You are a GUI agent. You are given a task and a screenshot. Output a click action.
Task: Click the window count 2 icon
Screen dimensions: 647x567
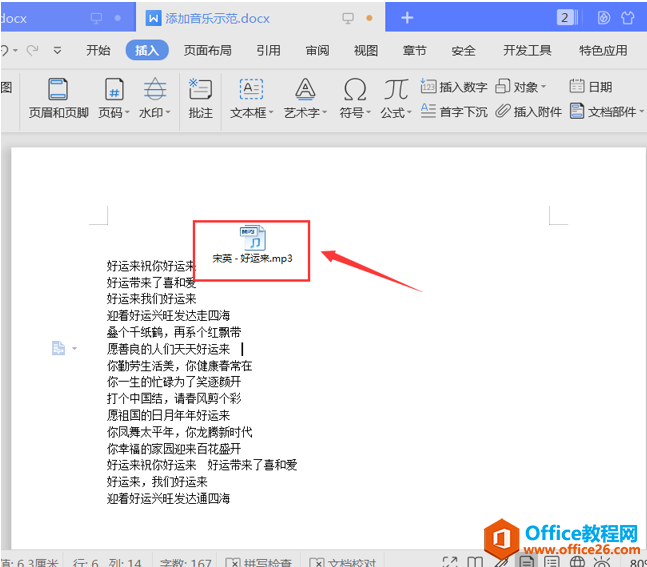567,17
